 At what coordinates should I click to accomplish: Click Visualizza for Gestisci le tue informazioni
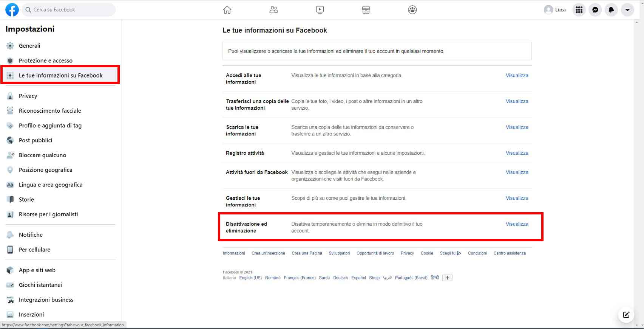tap(517, 198)
